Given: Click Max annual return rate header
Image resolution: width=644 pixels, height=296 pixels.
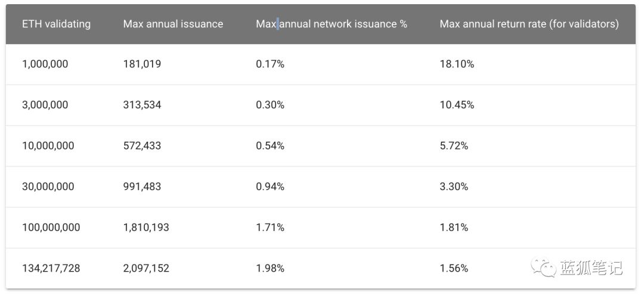Looking at the screenshot, I should (x=529, y=24).
